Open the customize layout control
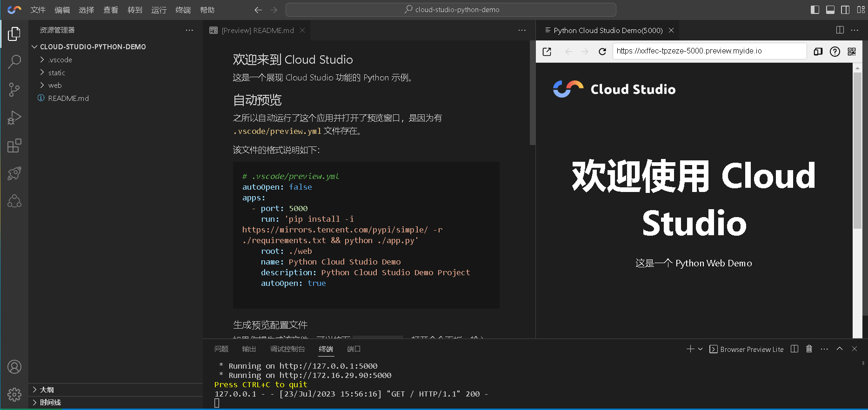 coord(861,10)
